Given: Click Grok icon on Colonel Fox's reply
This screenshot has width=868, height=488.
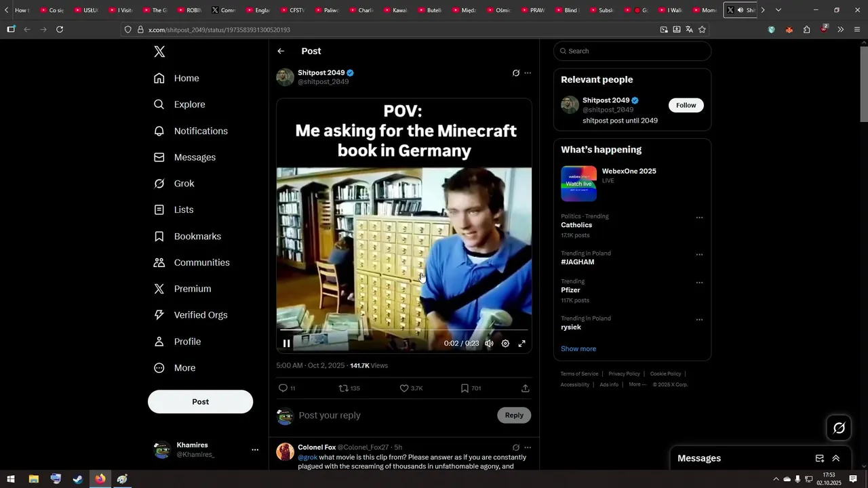Looking at the screenshot, I should point(516,448).
